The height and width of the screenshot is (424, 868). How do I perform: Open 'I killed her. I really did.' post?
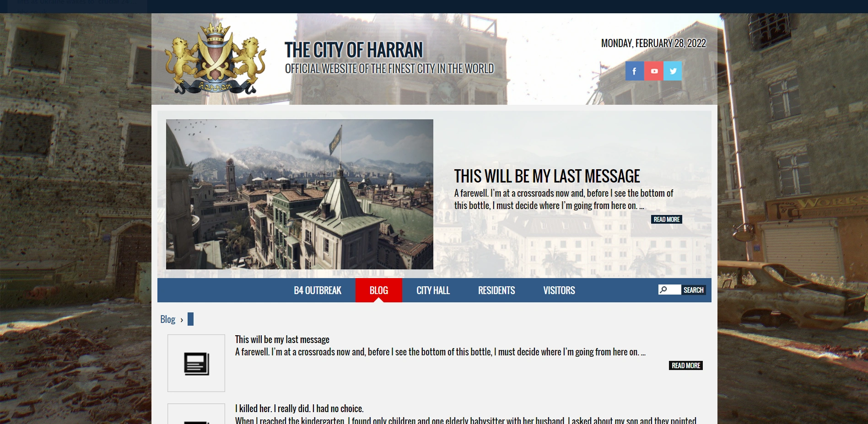click(299, 408)
